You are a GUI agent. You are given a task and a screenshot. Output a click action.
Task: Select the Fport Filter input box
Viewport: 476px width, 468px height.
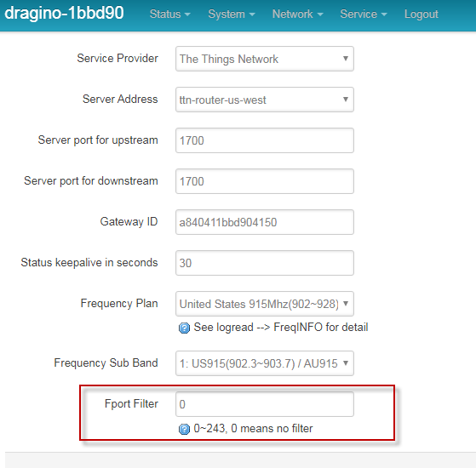(265, 404)
